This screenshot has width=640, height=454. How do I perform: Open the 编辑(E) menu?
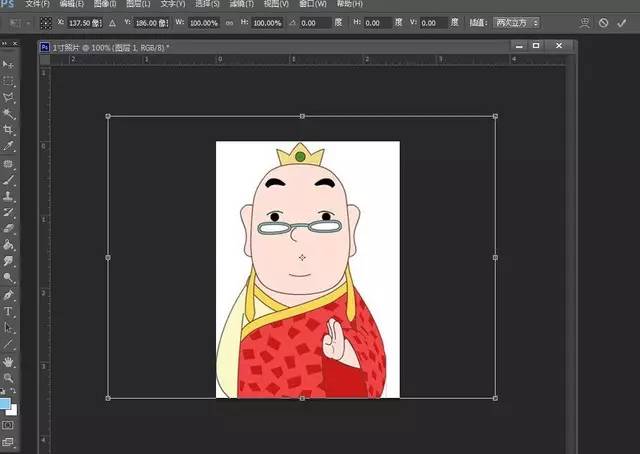tap(71, 4)
